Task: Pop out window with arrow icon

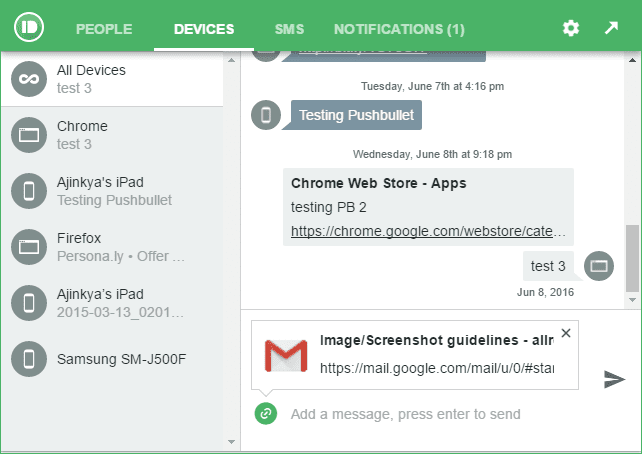Action: click(x=611, y=28)
